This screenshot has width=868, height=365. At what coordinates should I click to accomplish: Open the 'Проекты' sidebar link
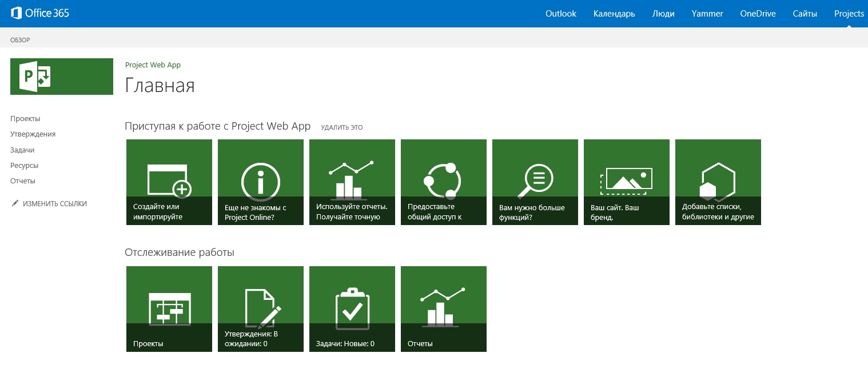point(25,118)
